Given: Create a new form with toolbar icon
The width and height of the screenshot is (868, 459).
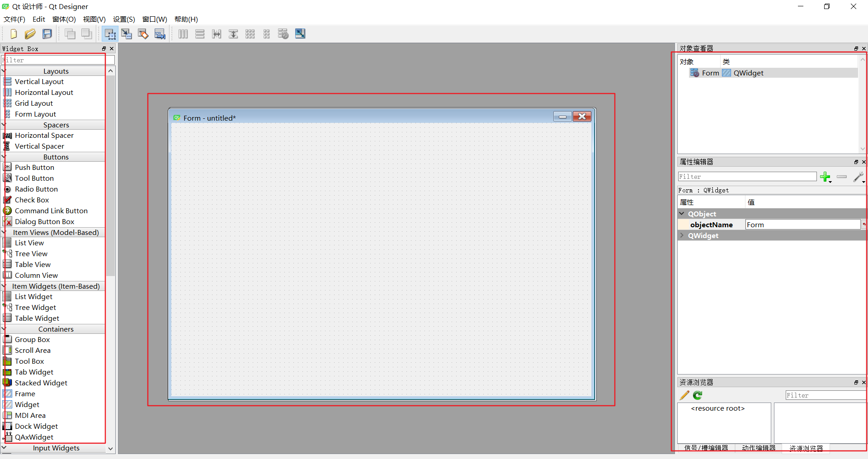Looking at the screenshot, I should (x=14, y=34).
